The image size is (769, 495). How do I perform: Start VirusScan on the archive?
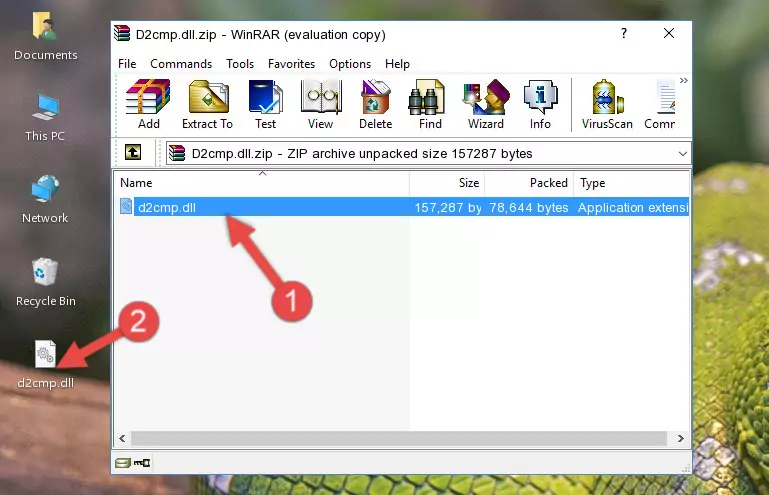[x=607, y=104]
